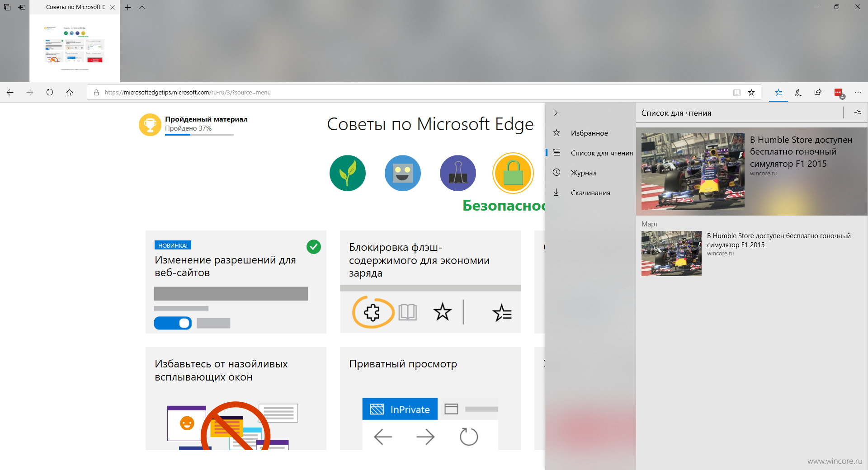Image resolution: width=868 pixels, height=470 pixels.
Task: Open Избранное in the hub
Action: 590,133
